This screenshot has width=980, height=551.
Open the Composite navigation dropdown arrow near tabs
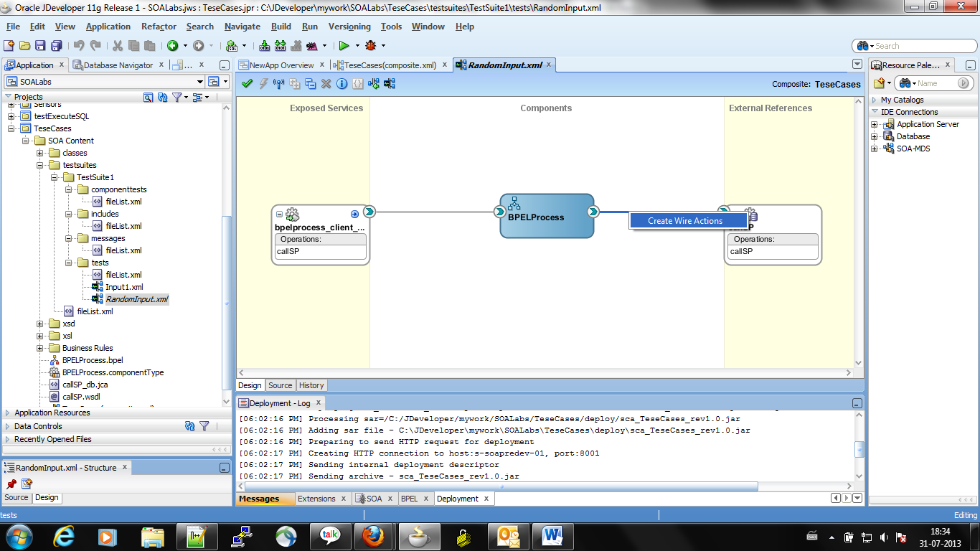coord(857,64)
